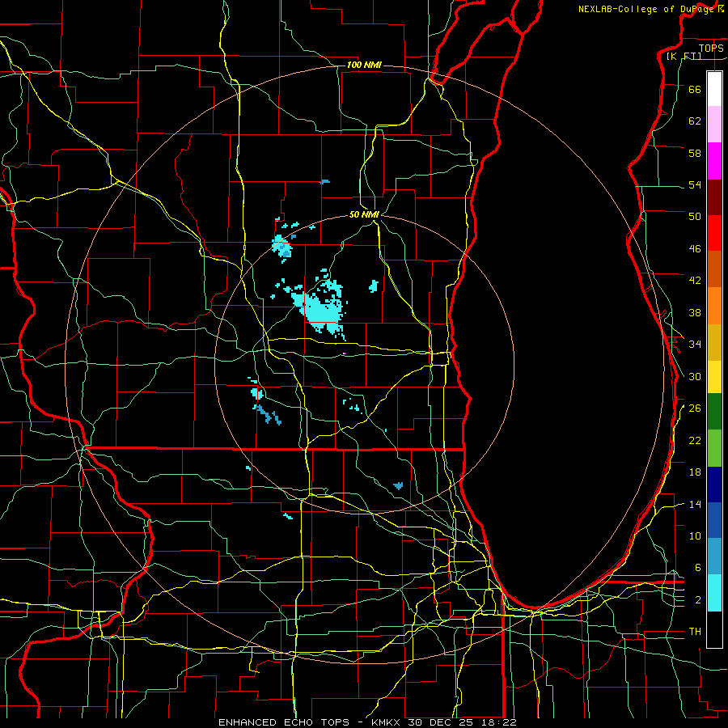The image size is (728, 728).
Task: Click the white swatch in the tops legend
Action: pos(714,89)
